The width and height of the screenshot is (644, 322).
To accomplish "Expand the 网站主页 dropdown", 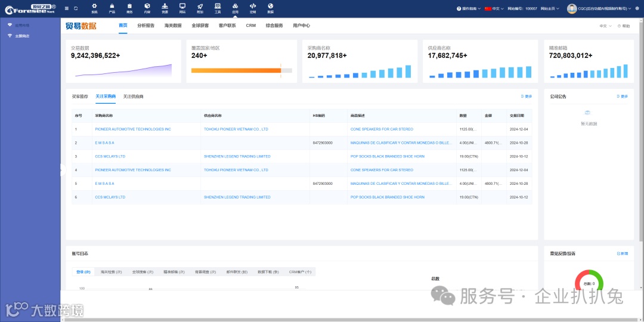I will point(550,8).
